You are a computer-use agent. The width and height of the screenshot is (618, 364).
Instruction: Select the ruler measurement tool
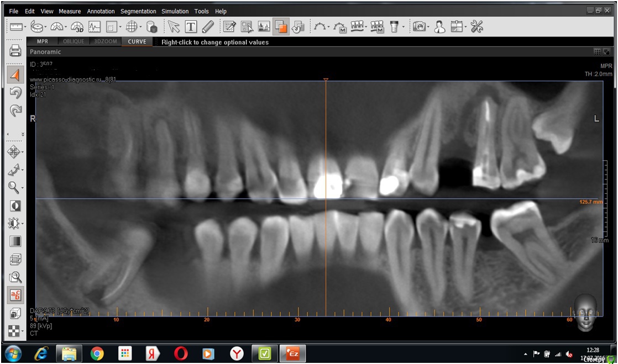click(x=16, y=27)
